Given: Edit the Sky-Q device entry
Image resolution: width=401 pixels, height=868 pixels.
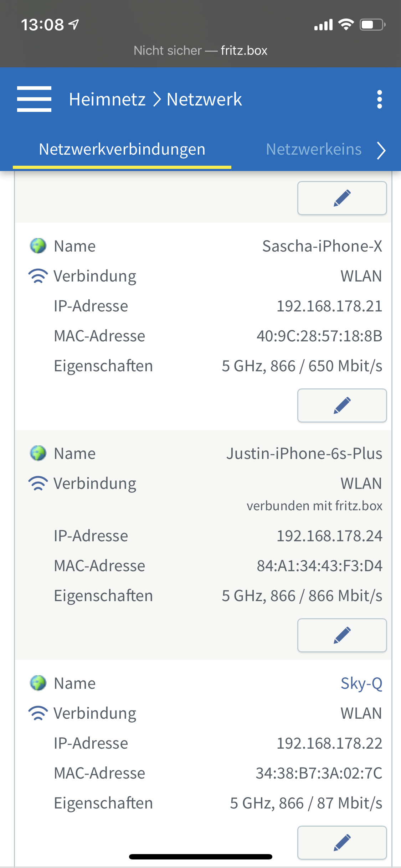Looking at the screenshot, I should click(x=342, y=843).
